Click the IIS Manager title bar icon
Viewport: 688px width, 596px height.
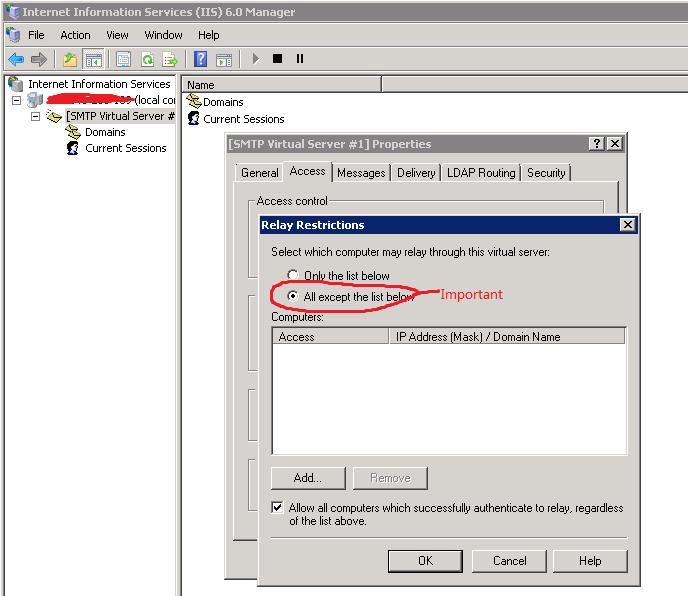point(12,11)
